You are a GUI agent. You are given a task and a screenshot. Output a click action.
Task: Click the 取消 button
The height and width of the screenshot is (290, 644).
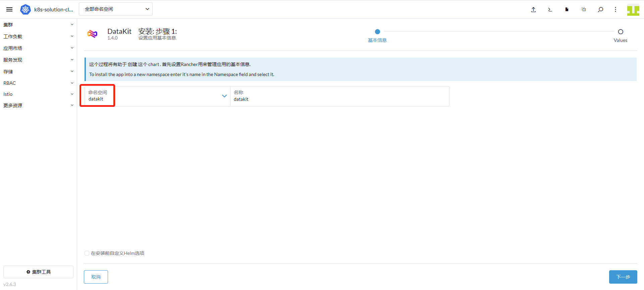[x=96, y=277]
